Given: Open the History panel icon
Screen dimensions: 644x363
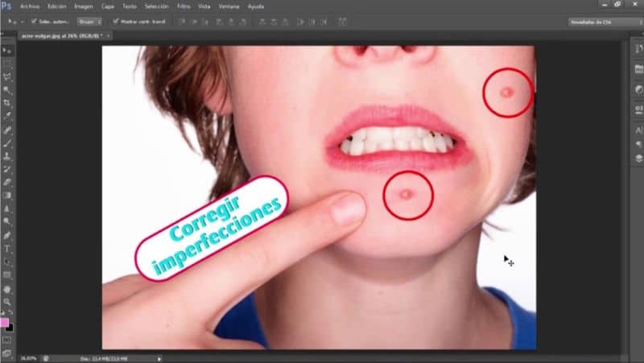Looking at the screenshot, I should pos(638,49).
